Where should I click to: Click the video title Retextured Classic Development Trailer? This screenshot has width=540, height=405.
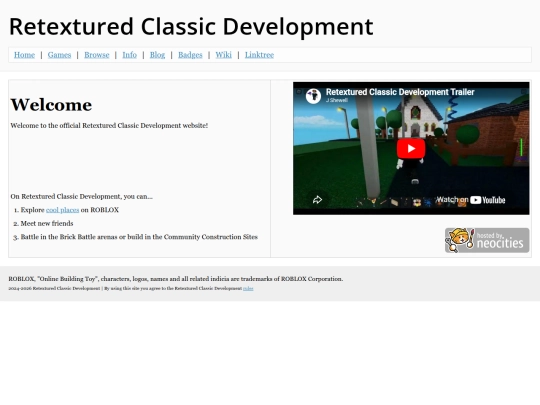pos(400,92)
